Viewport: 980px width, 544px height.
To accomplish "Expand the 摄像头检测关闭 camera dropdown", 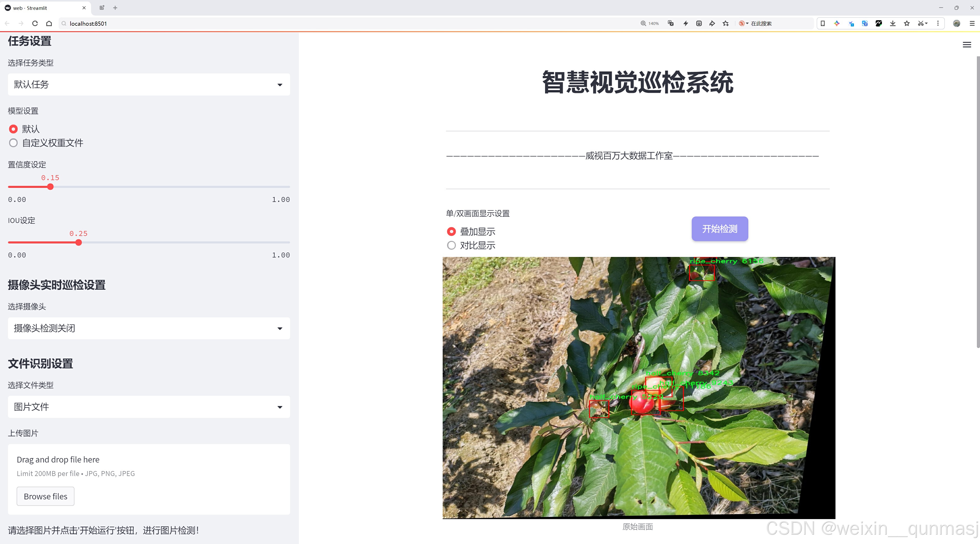I will [x=149, y=328].
